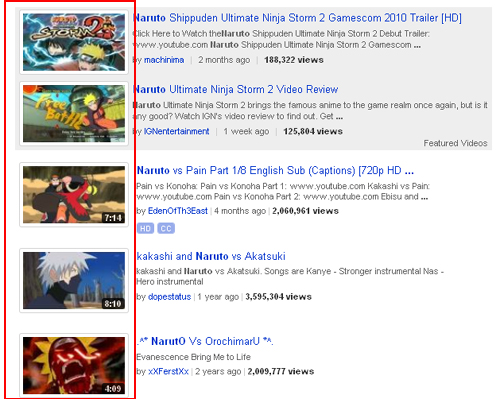This screenshot has width=500, height=399.
Task: Click the HD badge under Naruto vs Pain
Action: click(145, 228)
